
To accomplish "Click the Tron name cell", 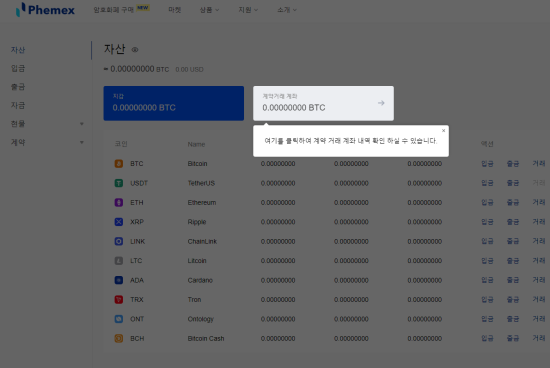I will click(194, 300).
